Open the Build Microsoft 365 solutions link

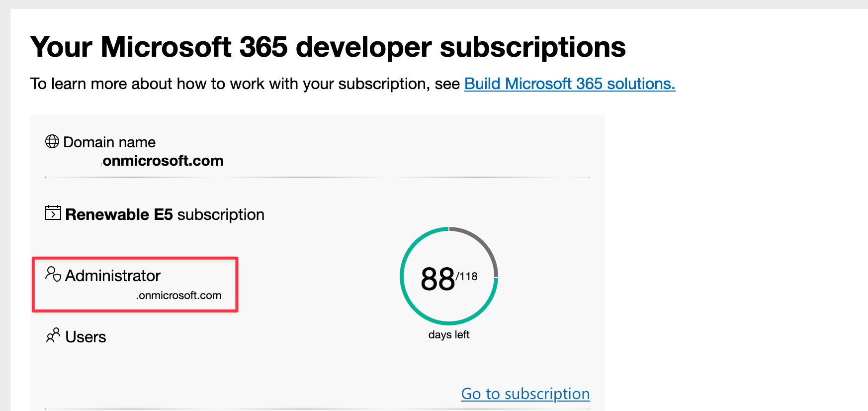tap(570, 84)
